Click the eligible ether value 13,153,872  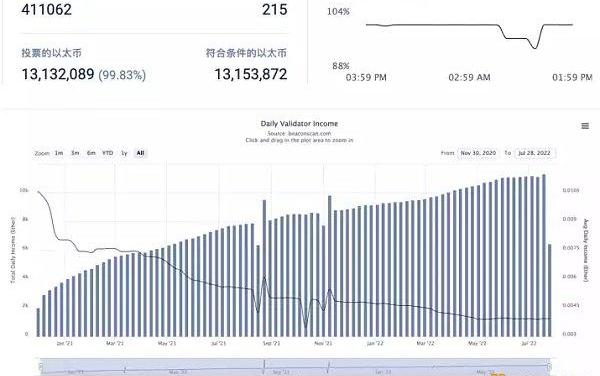point(251,74)
